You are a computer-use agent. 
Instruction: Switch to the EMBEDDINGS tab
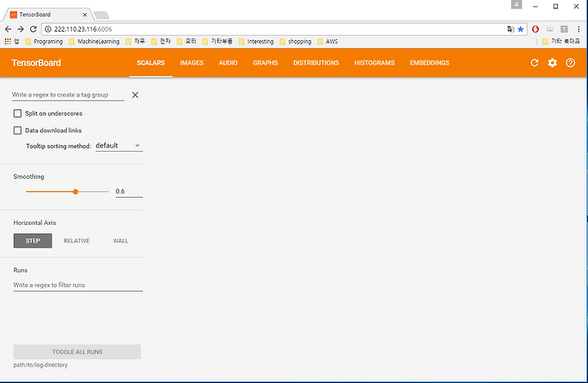[x=430, y=63]
